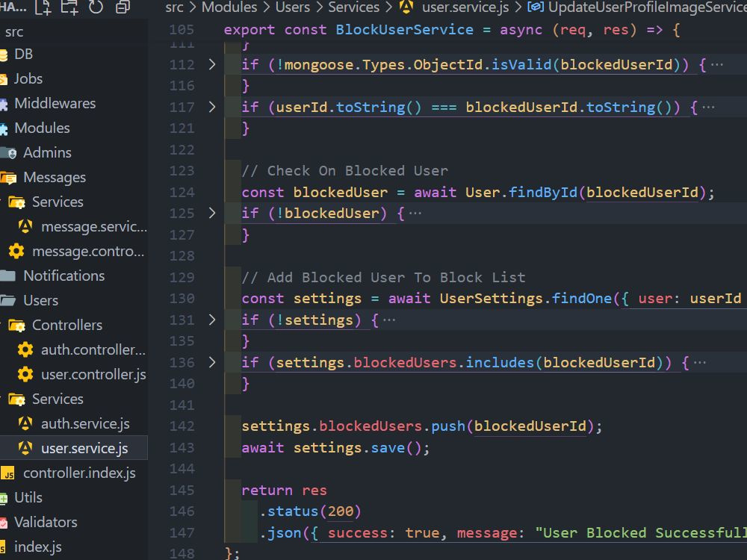Open auth.controller file
Screen dimensions: 747x560
(93, 350)
